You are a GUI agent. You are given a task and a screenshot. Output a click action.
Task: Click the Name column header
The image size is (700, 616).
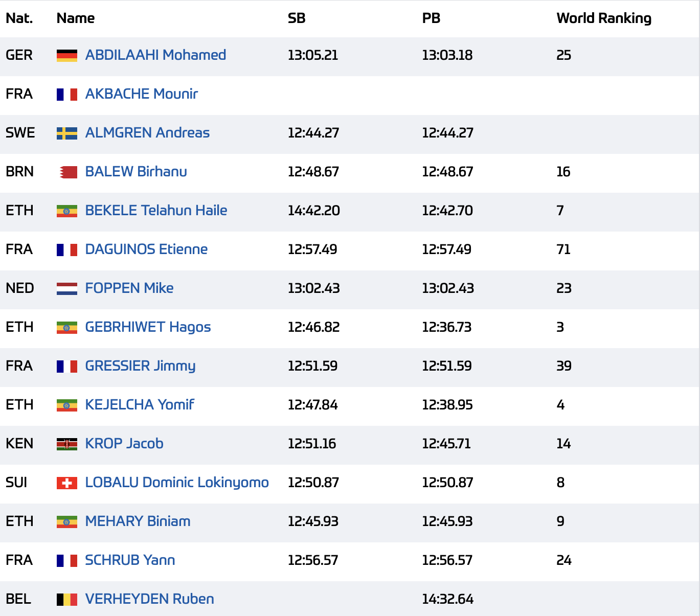point(76,18)
